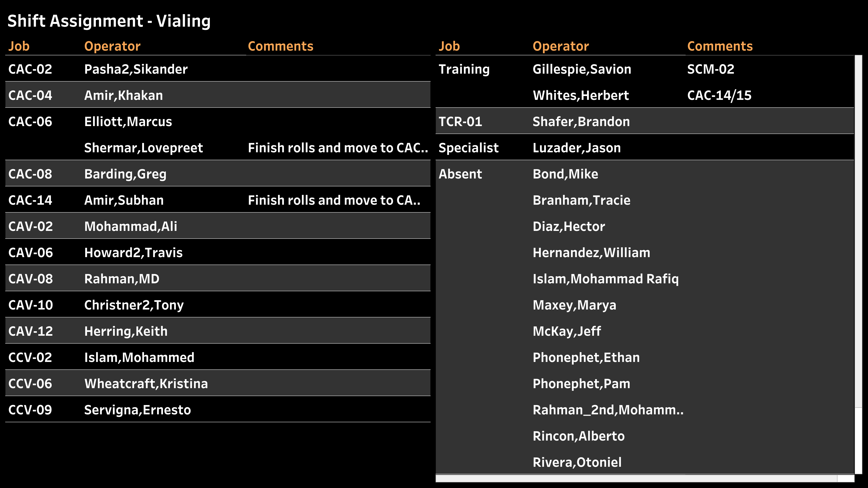Select Wheatcraft,Kristina on CCV-06
The image size is (868, 488).
click(146, 383)
